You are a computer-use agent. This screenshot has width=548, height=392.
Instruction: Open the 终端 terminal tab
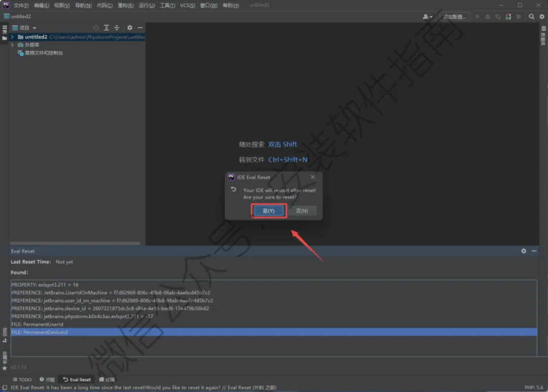pos(107,379)
